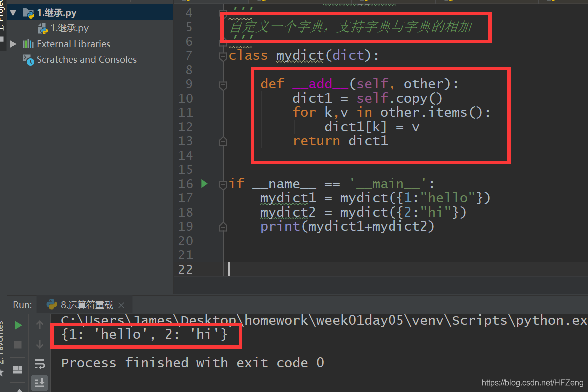Image resolution: width=588 pixels, height=392 pixels.
Task: Fold the if __name__ block at line 16
Action: 223,184
